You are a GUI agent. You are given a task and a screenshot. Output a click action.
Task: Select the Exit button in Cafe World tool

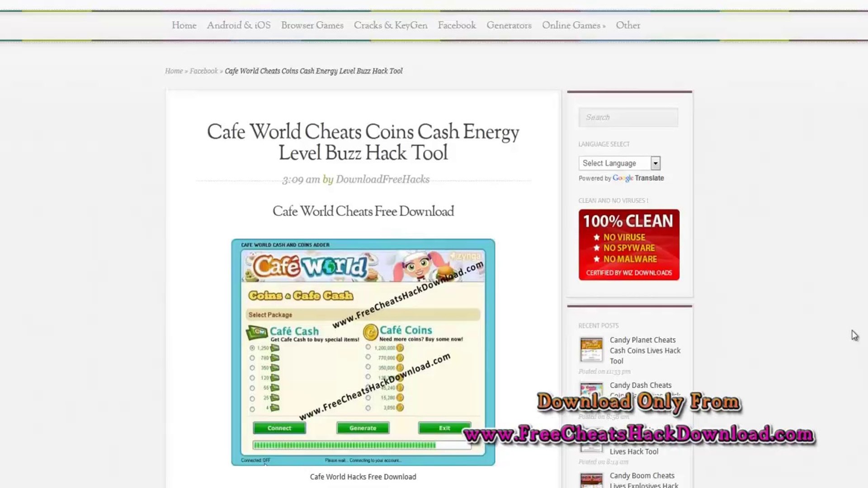[444, 428]
